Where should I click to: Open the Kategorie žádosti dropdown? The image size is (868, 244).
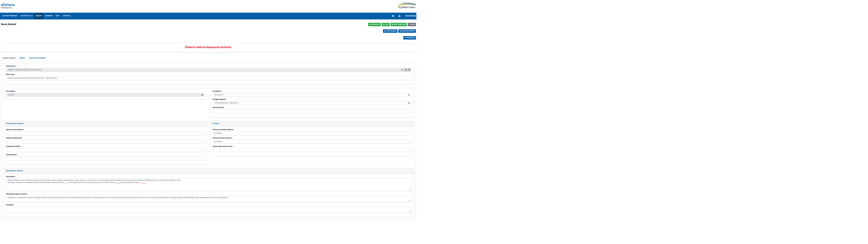point(311,103)
